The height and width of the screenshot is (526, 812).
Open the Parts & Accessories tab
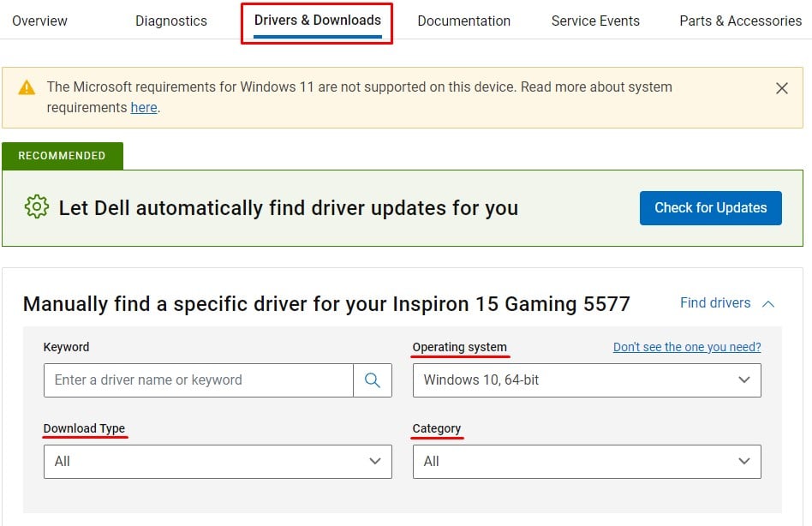740,21
